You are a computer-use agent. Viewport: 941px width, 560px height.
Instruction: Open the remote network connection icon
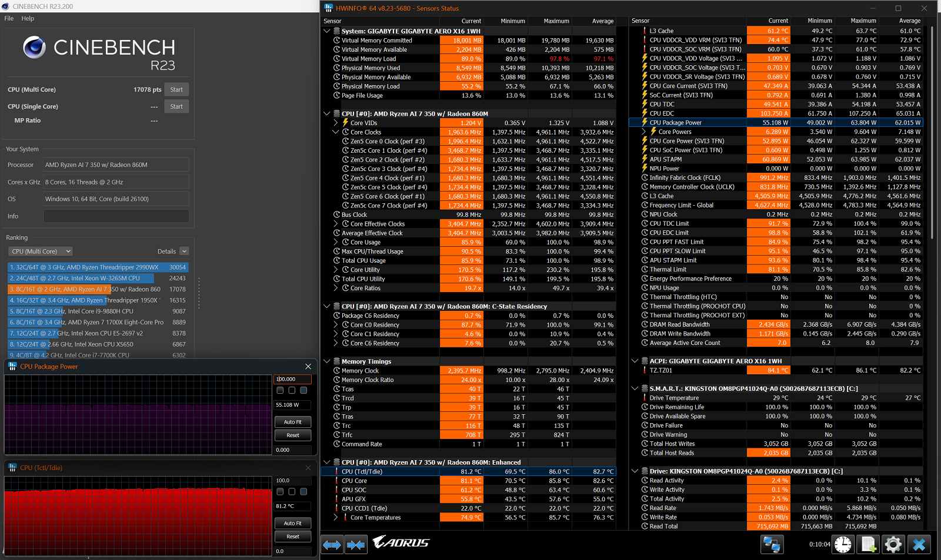point(771,545)
